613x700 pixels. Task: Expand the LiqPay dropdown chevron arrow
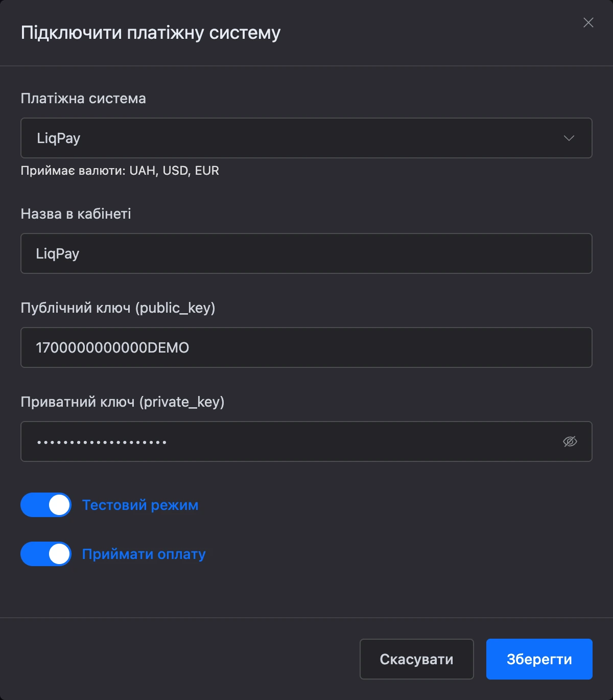tap(569, 138)
